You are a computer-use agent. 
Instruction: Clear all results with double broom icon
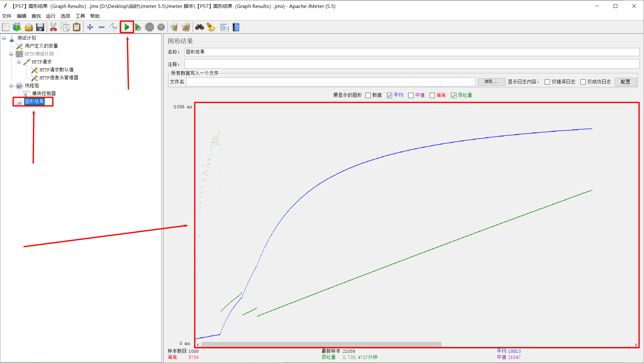pos(186,27)
